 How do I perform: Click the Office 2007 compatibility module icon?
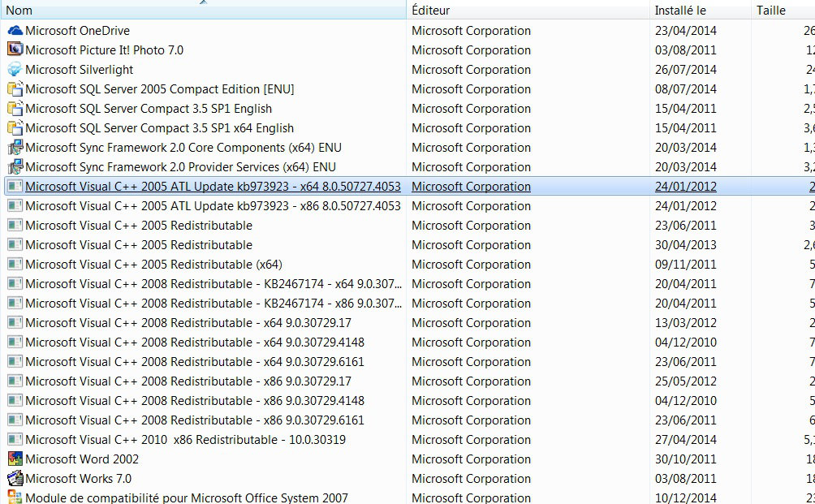(15, 498)
